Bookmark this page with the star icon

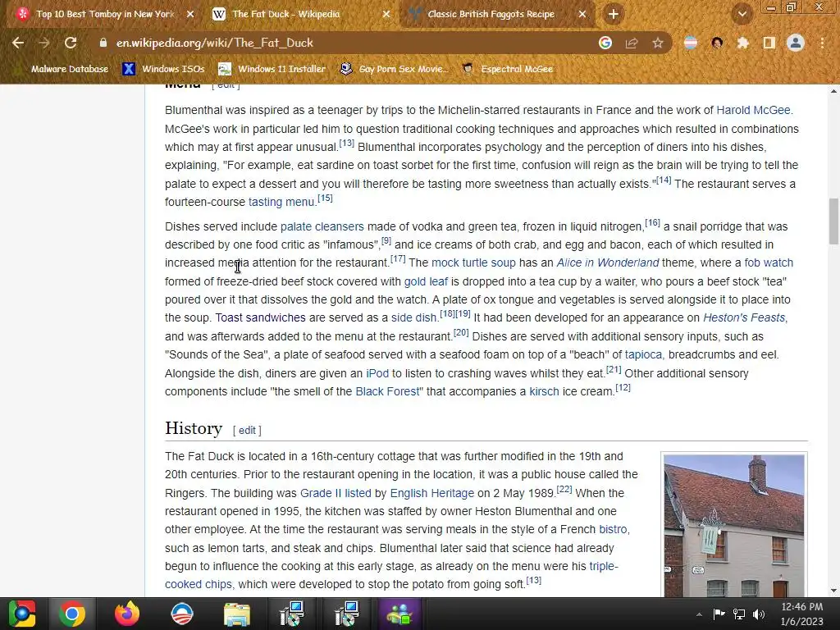[658, 43]
